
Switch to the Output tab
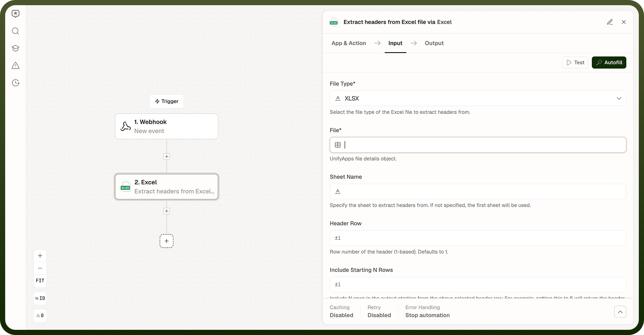tap(434, 43)
